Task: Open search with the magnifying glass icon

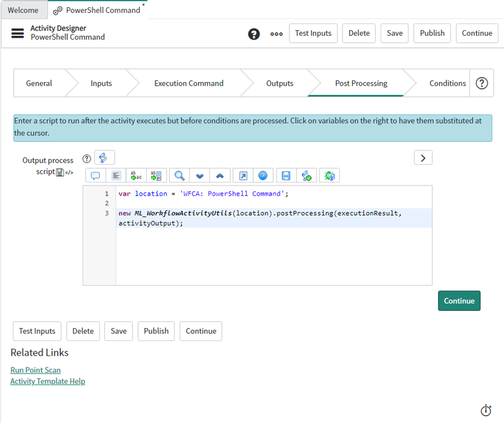Action: point(180,176)
